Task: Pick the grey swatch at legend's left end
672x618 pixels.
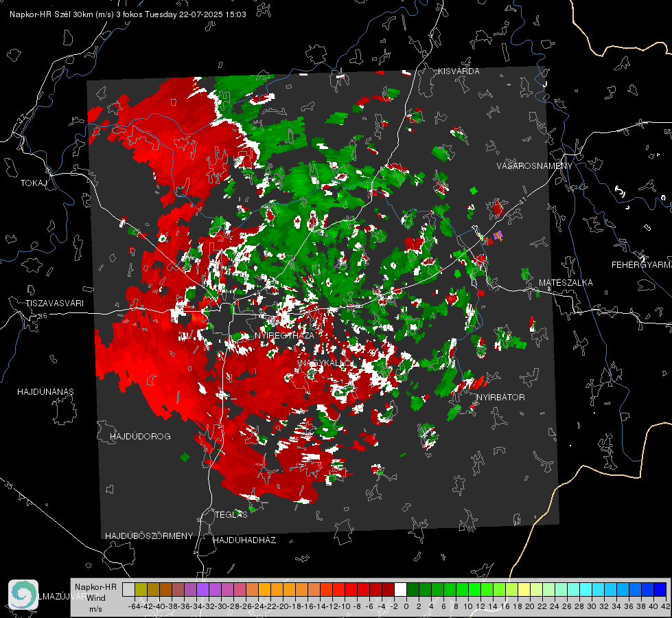Action: tap(128, 590)
